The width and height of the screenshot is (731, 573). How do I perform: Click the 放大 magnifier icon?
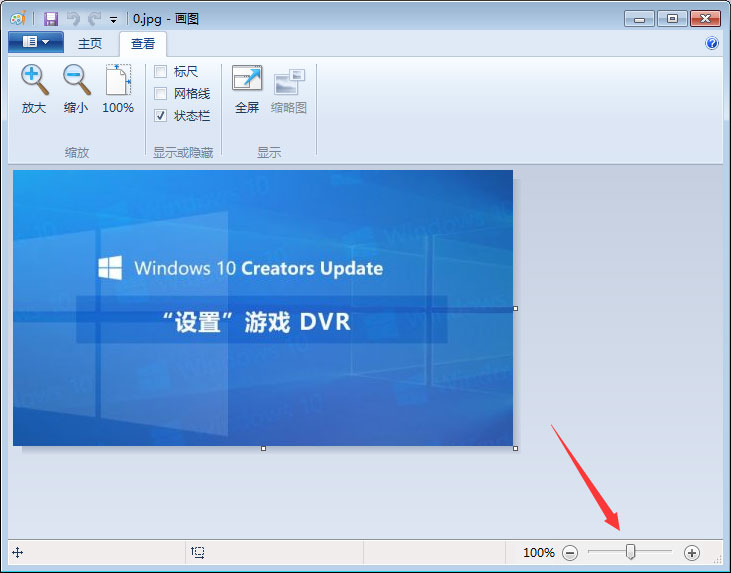(x=34, y=80)
